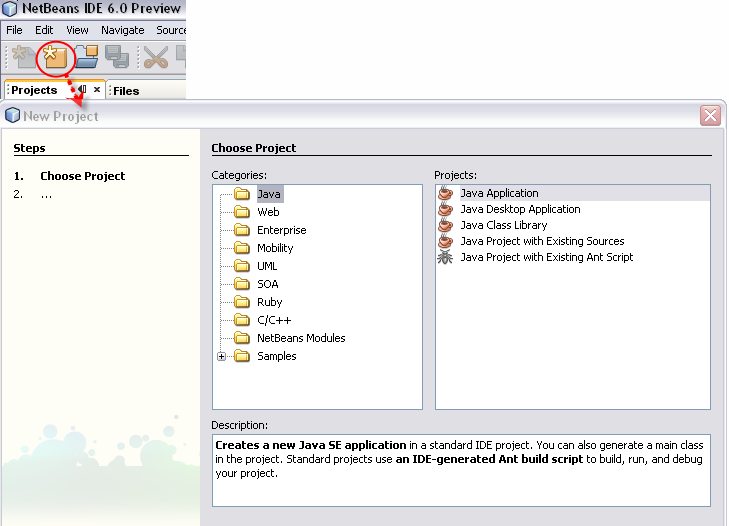The height and width of the screenshot is (526, 729).
Task: Click the NetBeans Modules folder icon
Action: point(242,338)
